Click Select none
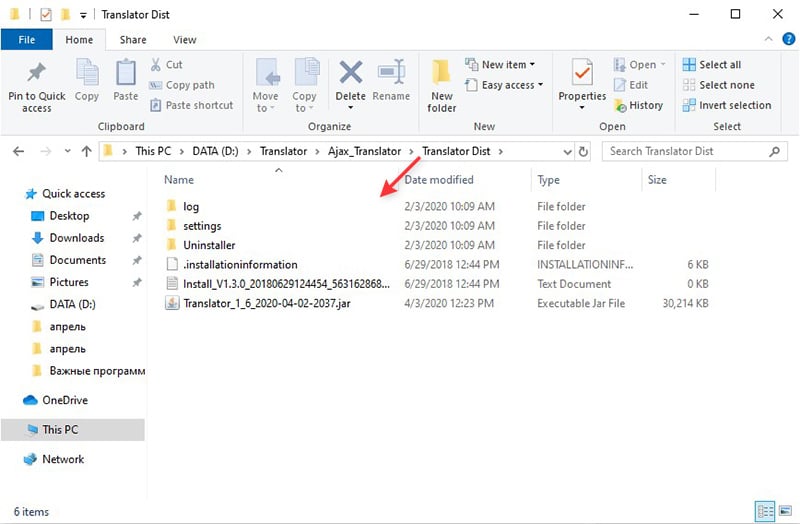Image resolution: width=800 pixels, height=524 pixels. [x=718, y=85]
